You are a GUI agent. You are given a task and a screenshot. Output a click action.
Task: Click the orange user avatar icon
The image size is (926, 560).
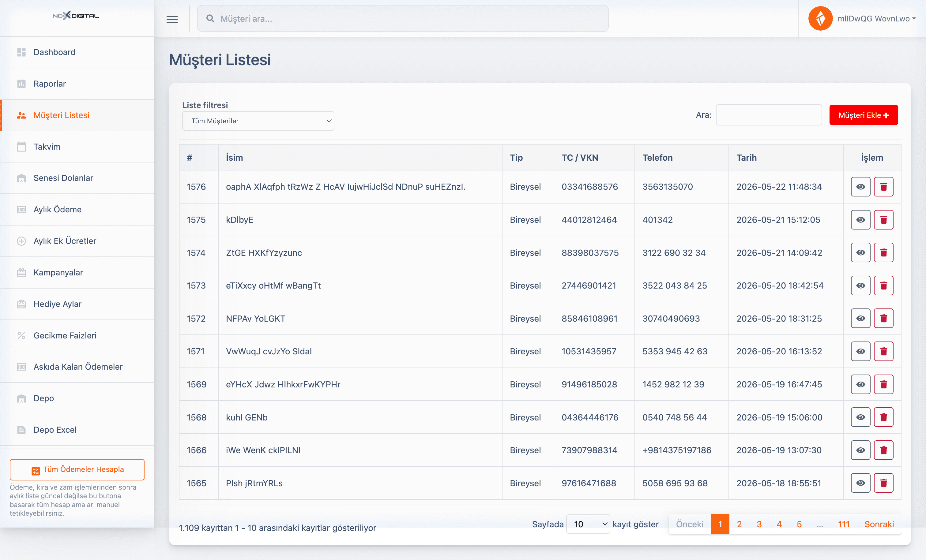tap(820, 18)
